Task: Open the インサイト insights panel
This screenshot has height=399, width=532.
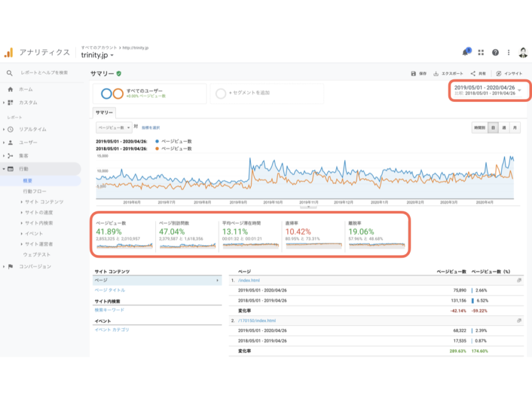Action: 508,73
